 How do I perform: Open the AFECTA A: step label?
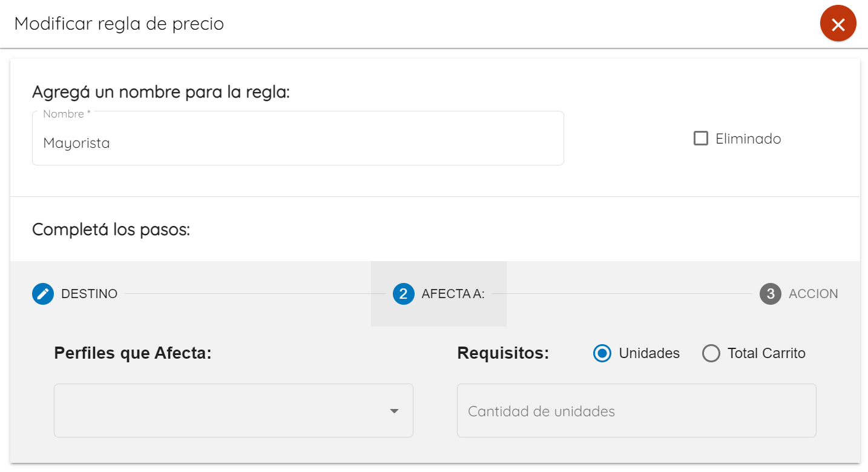coord(453,294)
